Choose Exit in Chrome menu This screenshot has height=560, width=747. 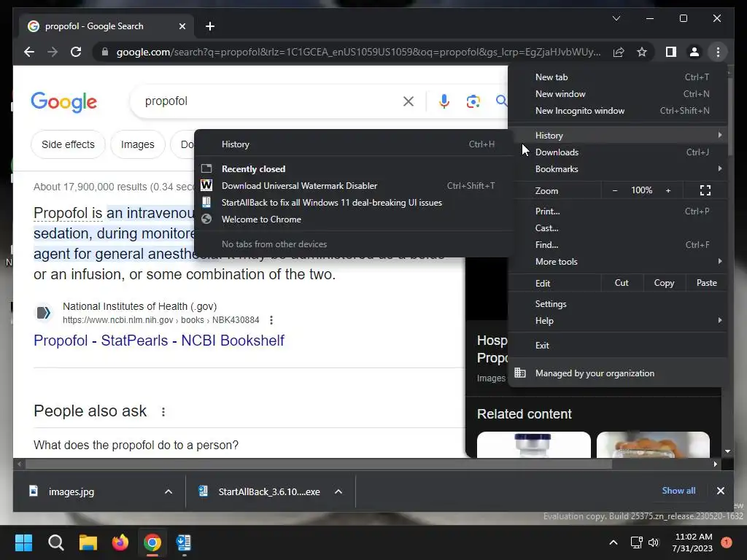tap(618, 345)
